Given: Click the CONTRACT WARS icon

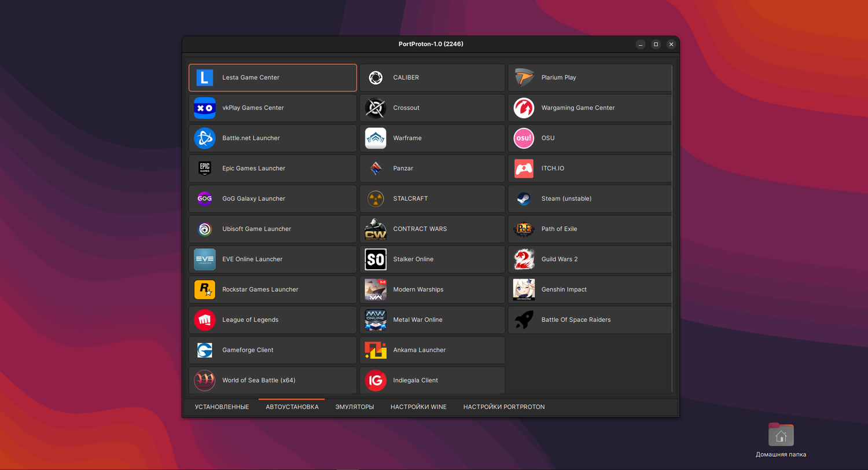Looking at the screenshot, I should [x=376, y=229].
